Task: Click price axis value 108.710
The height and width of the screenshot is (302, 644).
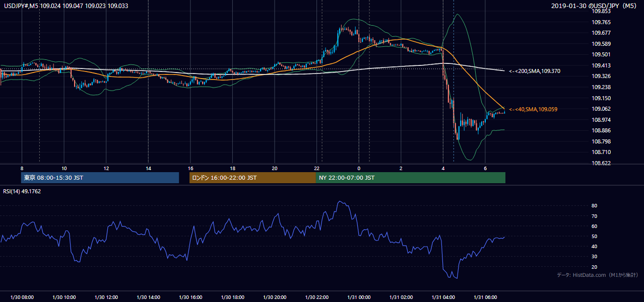Action: coord(601,152)
